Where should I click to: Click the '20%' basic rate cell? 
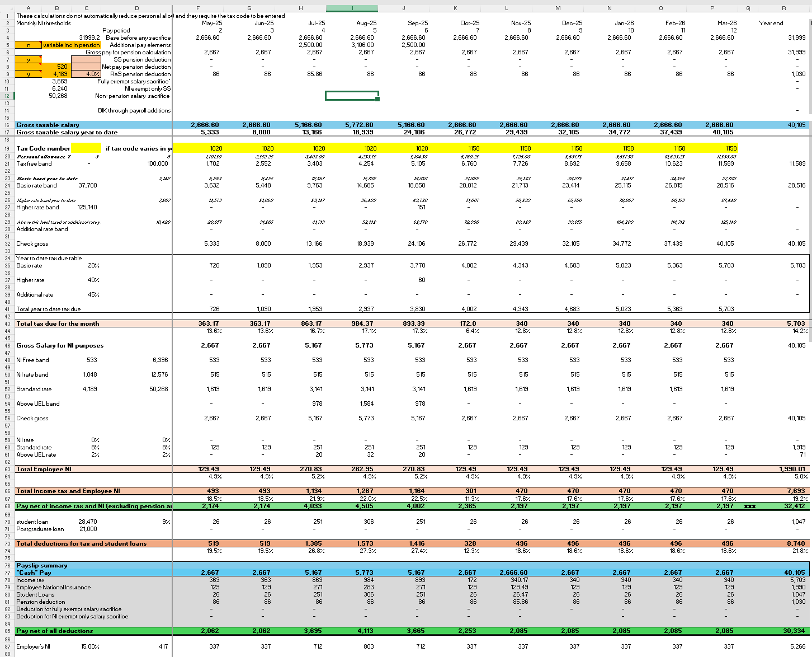(x=93, y=265)
